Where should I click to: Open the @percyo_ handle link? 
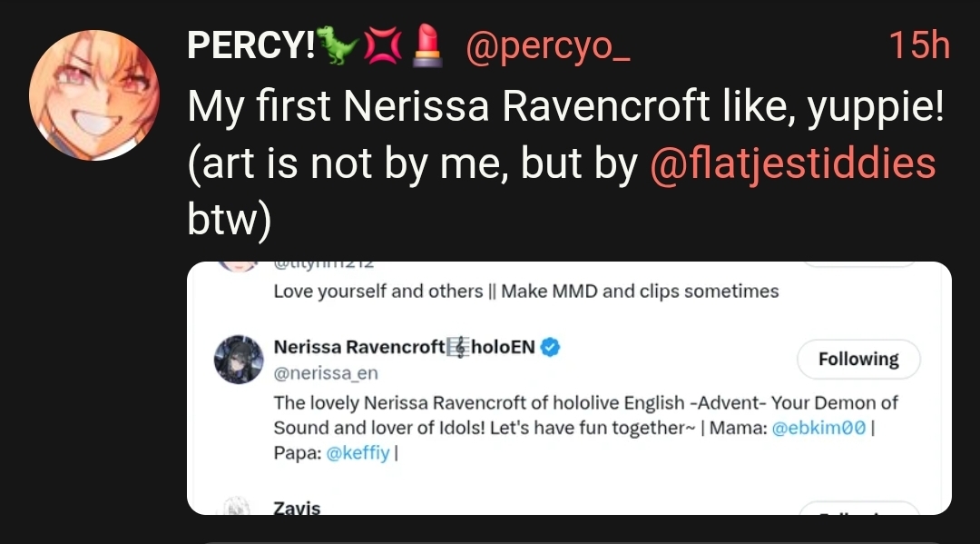(x=547, y=45)
